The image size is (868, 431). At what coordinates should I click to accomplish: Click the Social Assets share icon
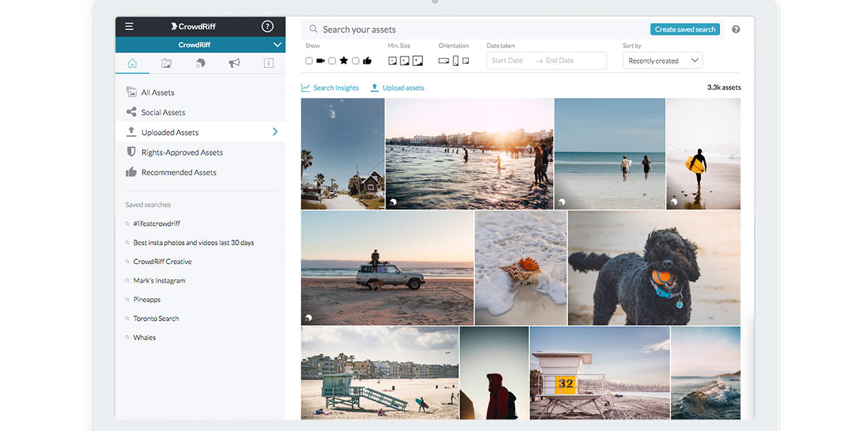coord(132,112)
